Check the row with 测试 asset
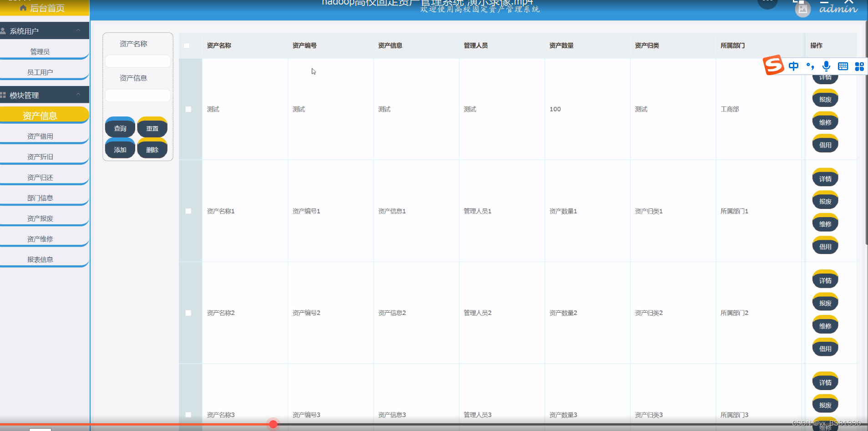This screenshot has height=431, width=868. point(188,109)
